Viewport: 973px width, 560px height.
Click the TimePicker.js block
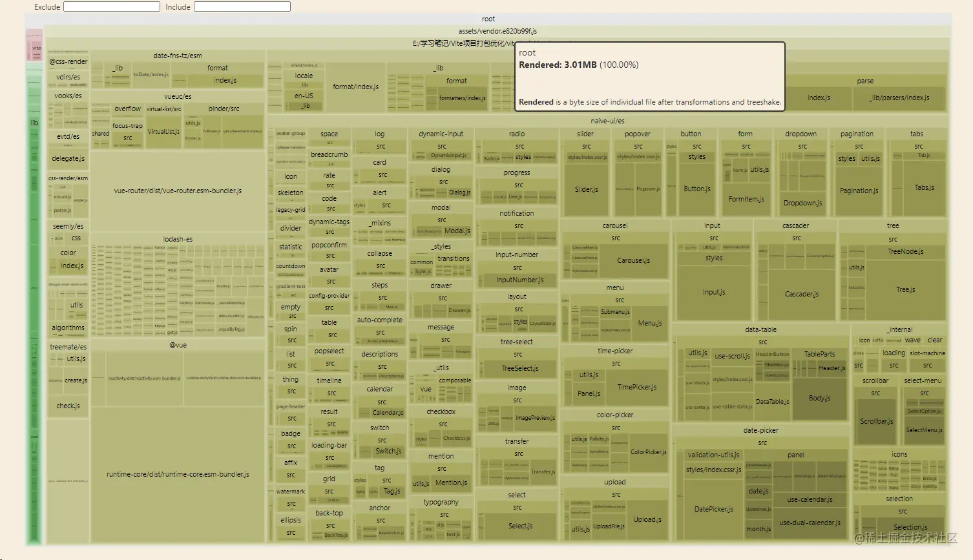tap(637, 387)
